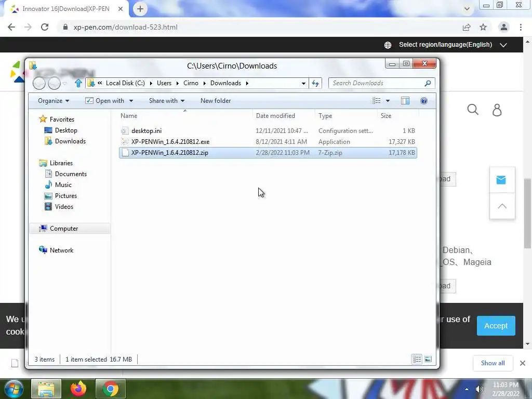Click the Chrome share page icon
This screenshot has width=532, height=399.
467,27
